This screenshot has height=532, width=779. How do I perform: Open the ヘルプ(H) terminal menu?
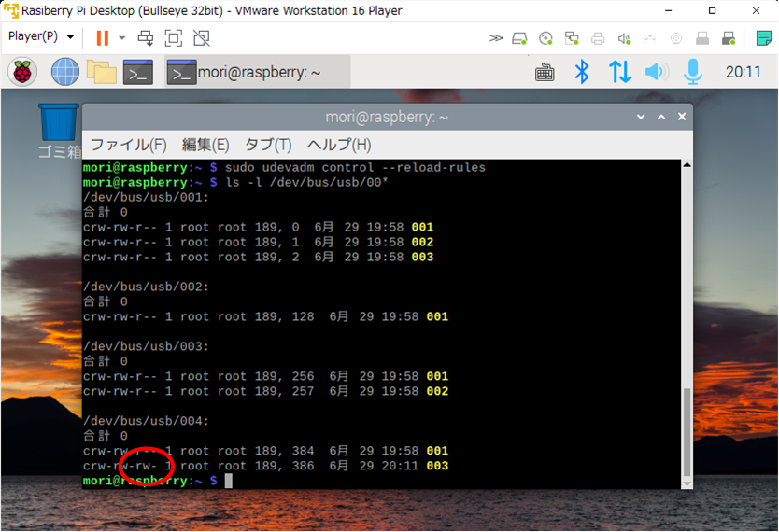[x=339, y=145]
